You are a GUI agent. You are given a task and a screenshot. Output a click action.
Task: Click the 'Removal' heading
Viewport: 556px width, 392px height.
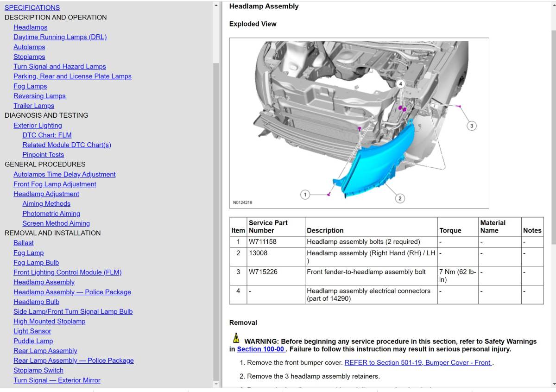243,322
